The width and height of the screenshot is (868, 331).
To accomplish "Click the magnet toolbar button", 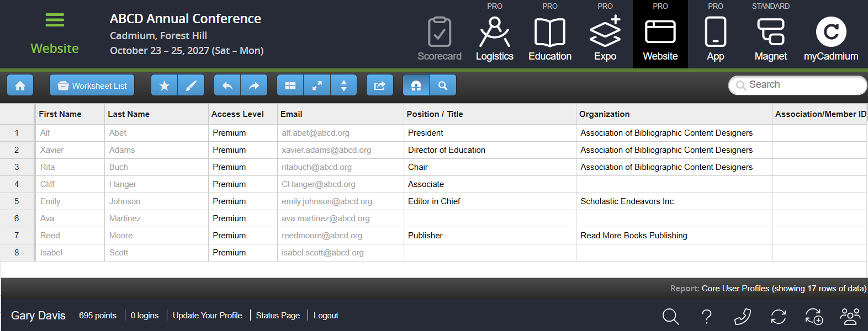I will click(416, 86).
